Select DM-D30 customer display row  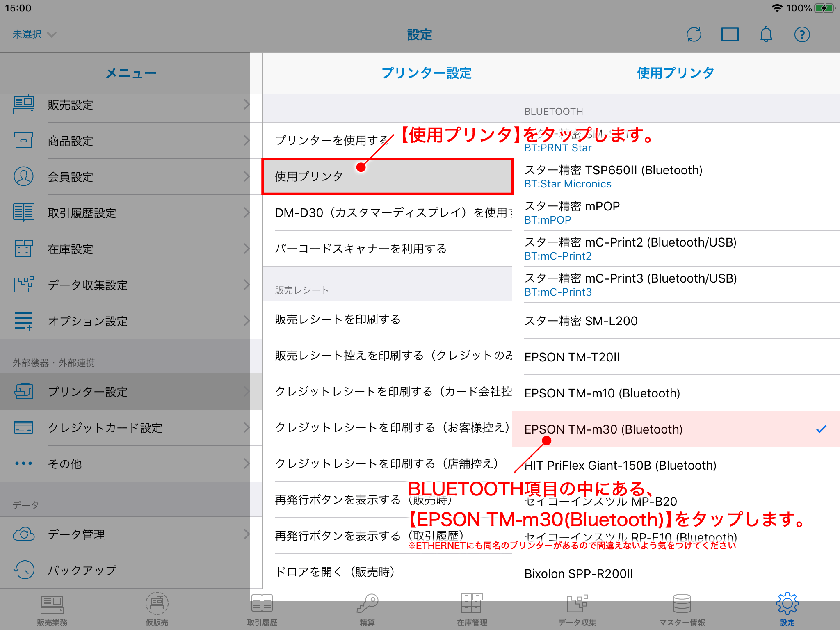tap(387, 212)
